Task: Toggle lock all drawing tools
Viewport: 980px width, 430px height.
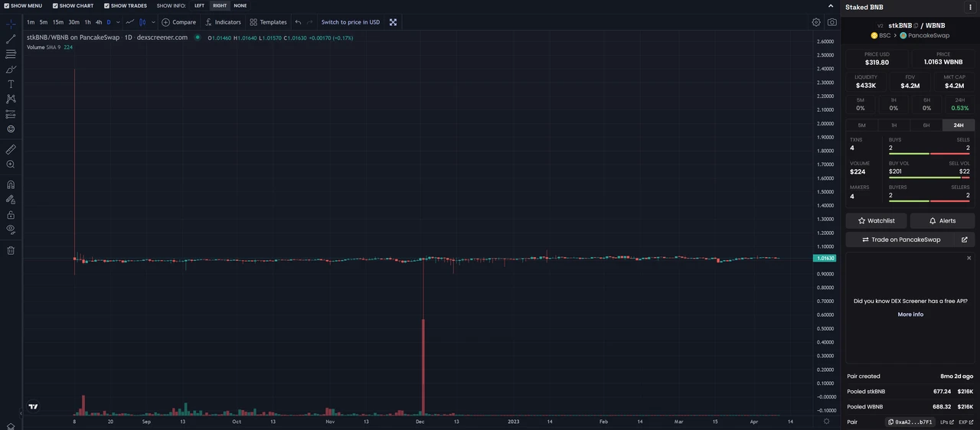Action: 11,215
